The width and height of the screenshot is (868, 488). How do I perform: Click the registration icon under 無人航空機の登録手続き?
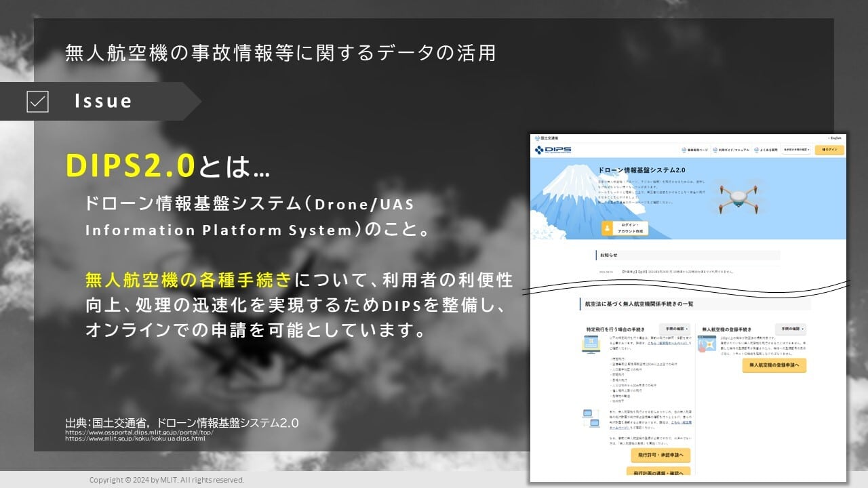pos(707,344)
